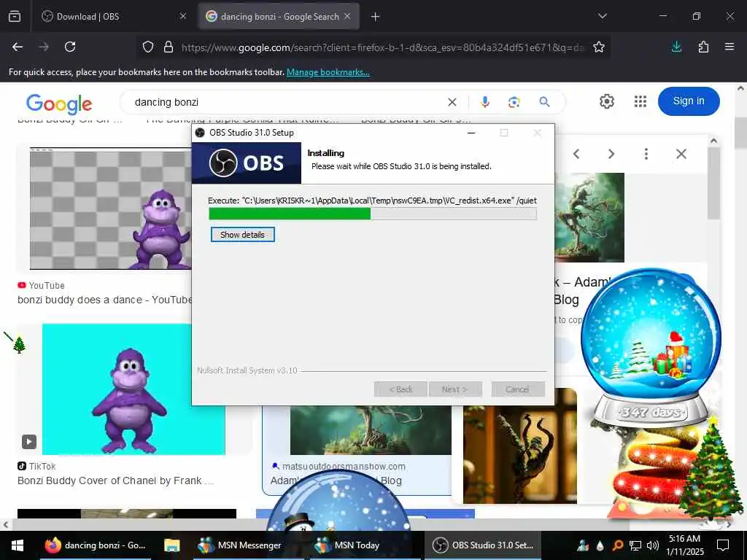Click the Sign in button
The image size is (747, 560).
(x=689, y=101)
